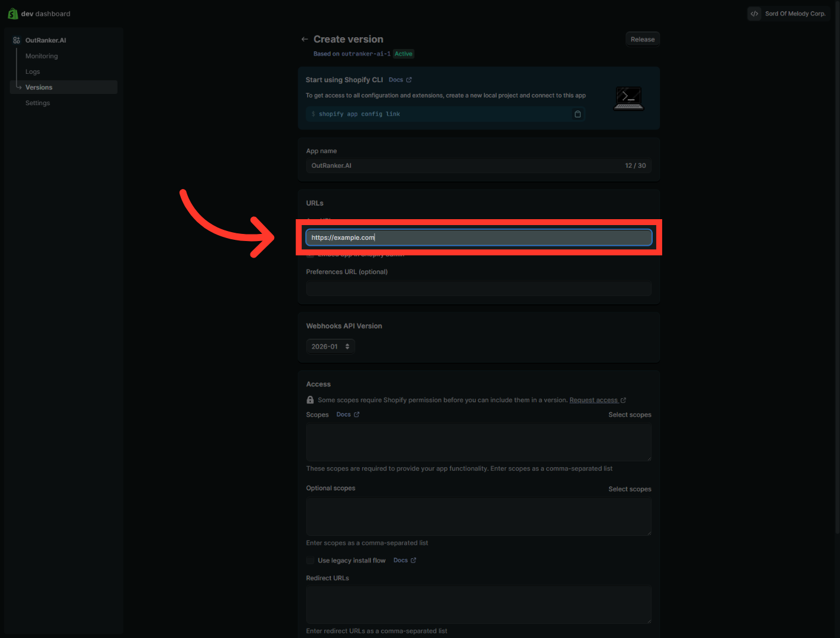Open Logs in the sidebar

(x=32, y=72)
